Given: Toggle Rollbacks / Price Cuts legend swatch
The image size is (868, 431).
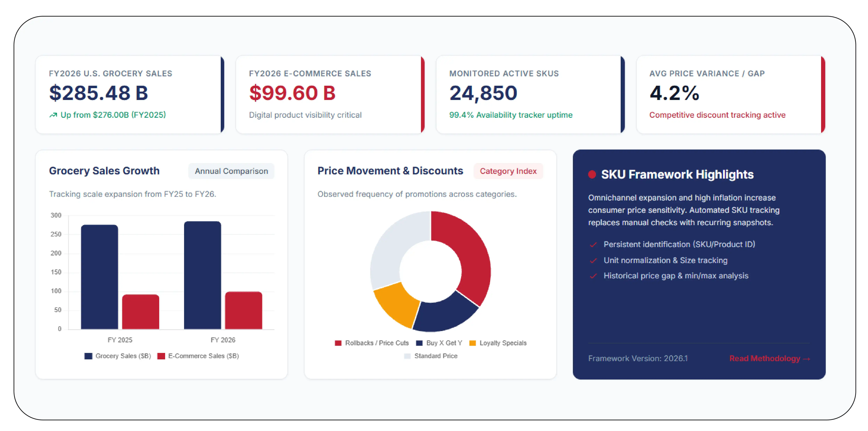Looking at the screenshot, I should pos(338,343).
